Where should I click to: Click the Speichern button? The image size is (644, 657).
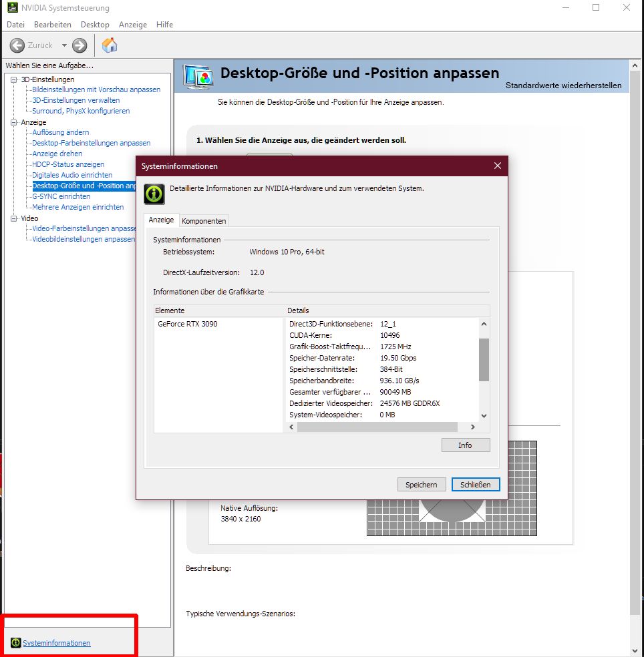tap(422, 484)
